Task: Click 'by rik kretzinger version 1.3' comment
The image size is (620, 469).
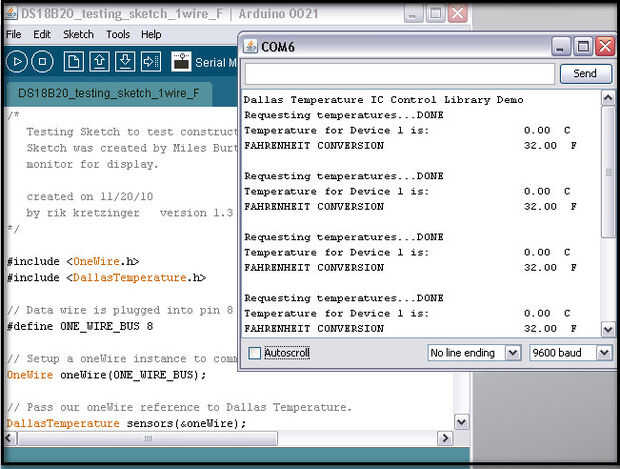Action: pyautogui.click(x=130, y=213)
